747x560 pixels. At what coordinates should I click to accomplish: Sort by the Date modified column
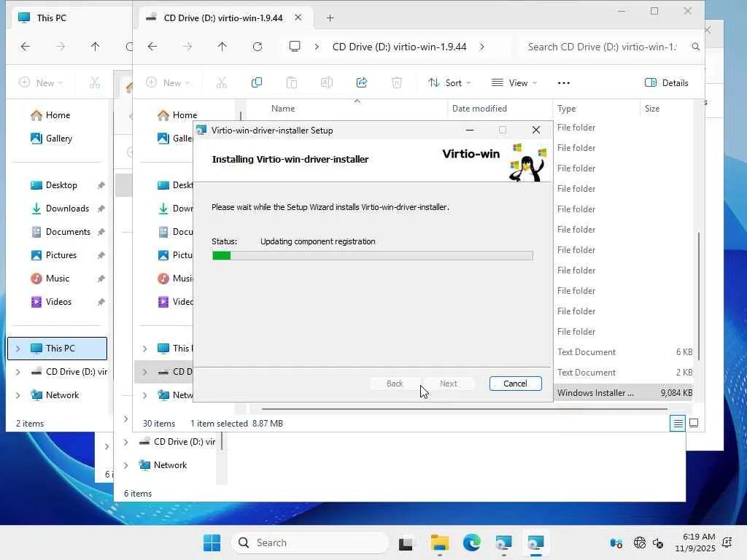(479, 108)
